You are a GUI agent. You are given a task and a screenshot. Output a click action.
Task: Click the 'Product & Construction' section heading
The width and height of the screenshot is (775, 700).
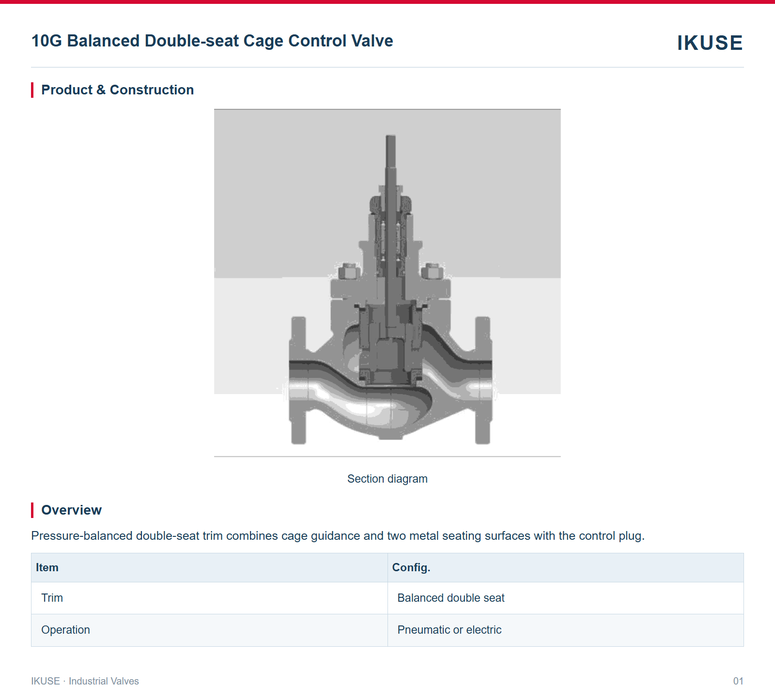tap(117, 90)
